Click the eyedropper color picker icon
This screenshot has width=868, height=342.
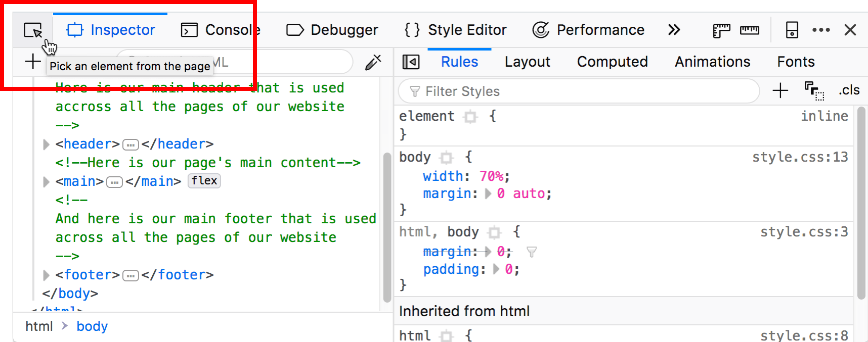pyautogui.click(x=373, y=62)
